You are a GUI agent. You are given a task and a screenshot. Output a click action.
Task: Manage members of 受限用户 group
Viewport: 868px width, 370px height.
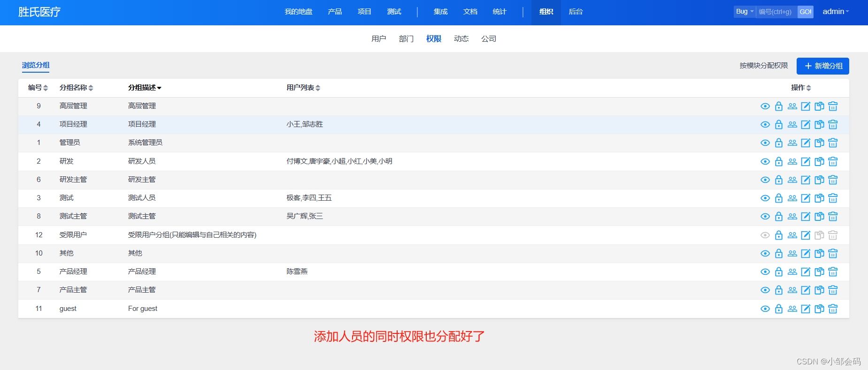[x=792, y=235]
